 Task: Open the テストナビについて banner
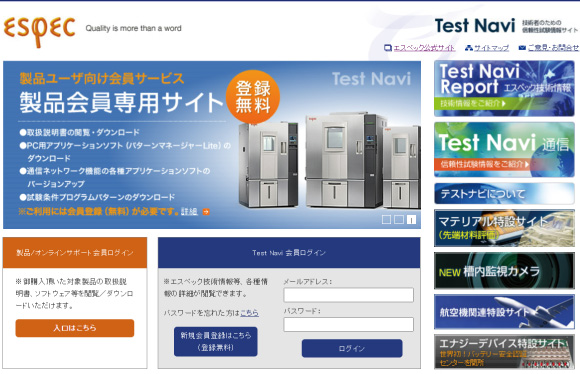point(504,193)
